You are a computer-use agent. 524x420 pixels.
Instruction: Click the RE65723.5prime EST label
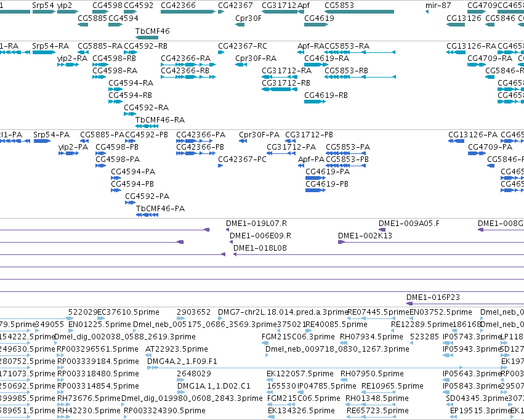tap(377, 411)
